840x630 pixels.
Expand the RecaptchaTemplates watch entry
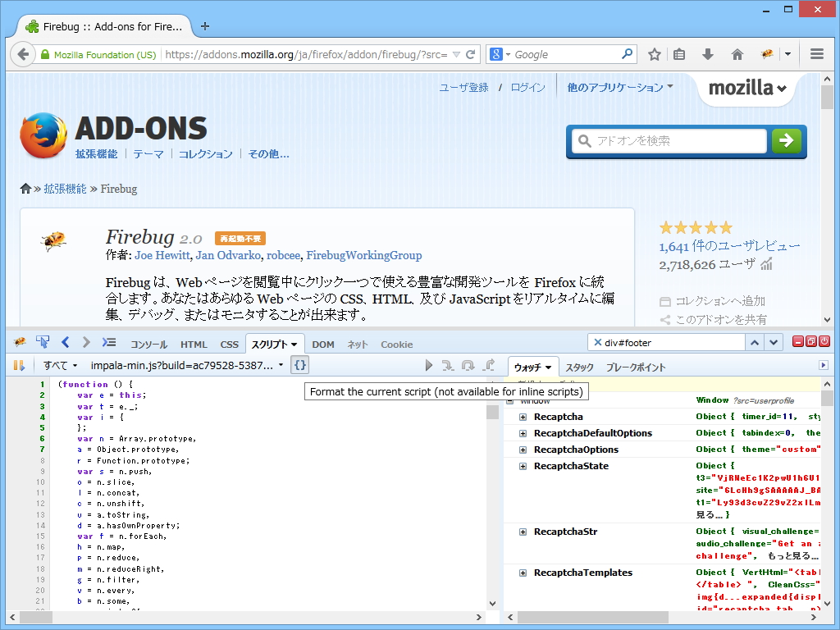(x=523, y=573)
